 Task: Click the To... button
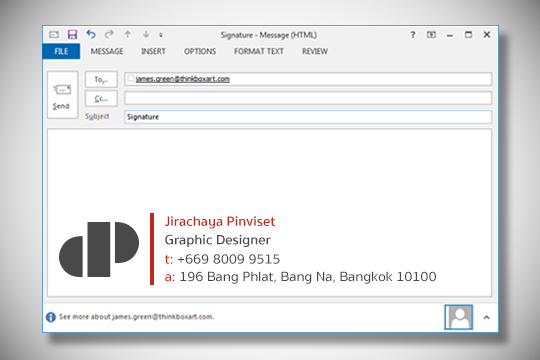101,80
